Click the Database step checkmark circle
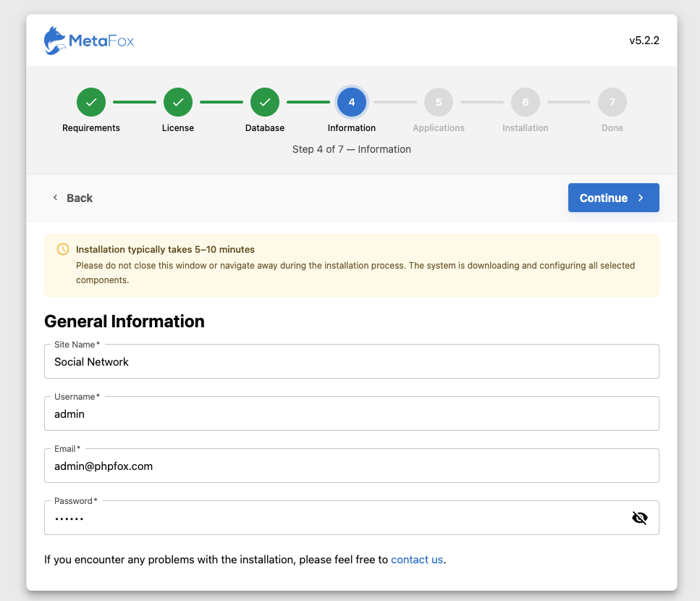The height and width of the screenshot is (601, 700). (x=265, y=102)
